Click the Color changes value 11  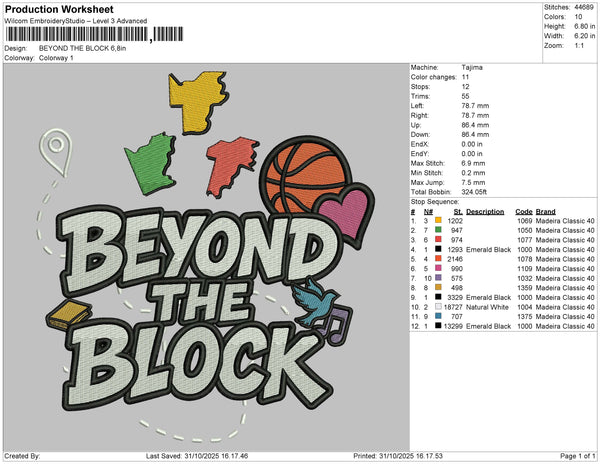[465, 77]
